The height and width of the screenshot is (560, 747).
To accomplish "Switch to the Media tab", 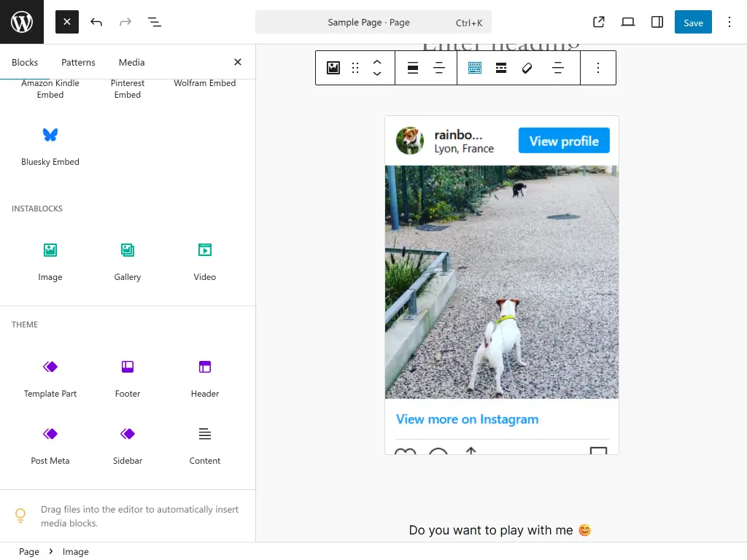I will pos(131,62).
